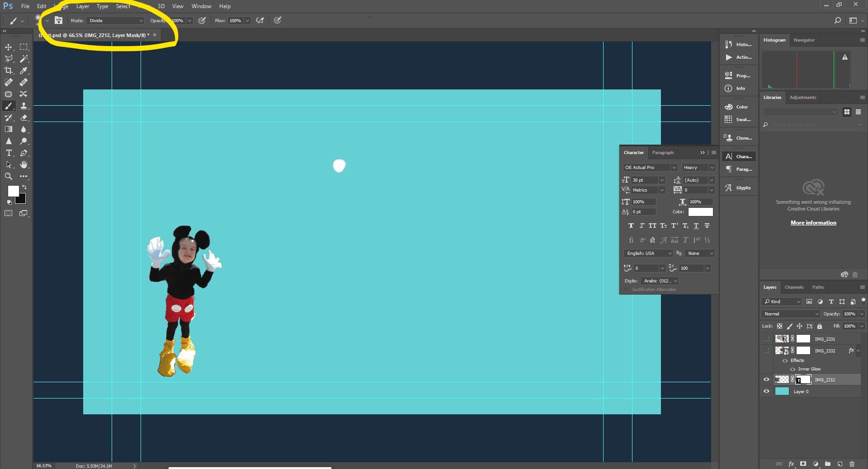
Task: Collapse the IMG_2332 effects list
Action: [x=858, y=351]
